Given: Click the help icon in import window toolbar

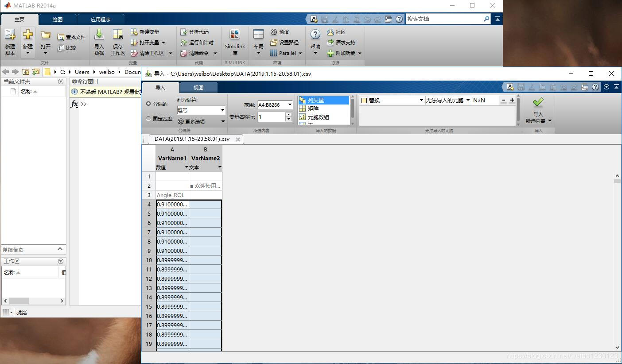Looking at the screenshot, I should pos(595,87).
